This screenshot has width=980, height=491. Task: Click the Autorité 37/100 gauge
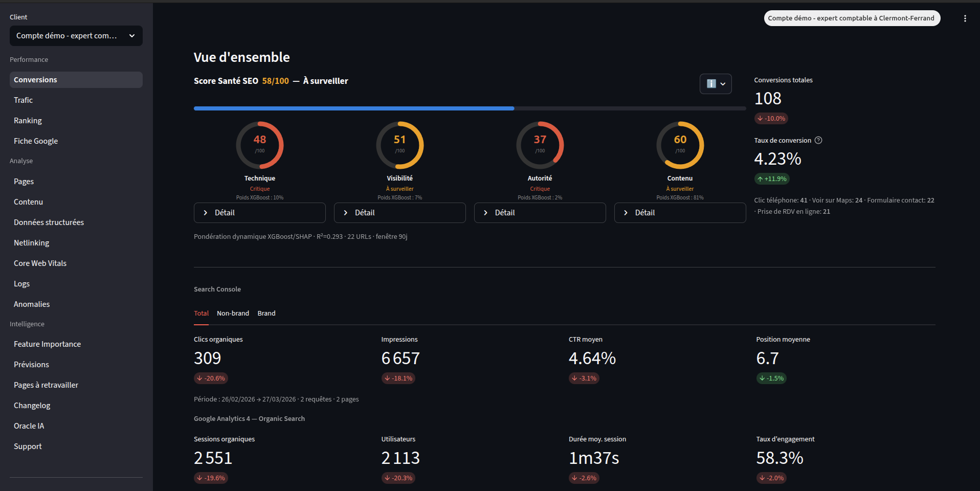click(x=540, y=145)
